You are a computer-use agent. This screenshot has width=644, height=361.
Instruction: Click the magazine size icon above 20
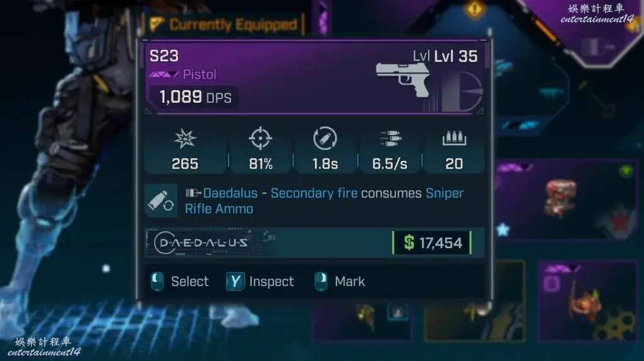pyautogui.click(x=454, y=138)
